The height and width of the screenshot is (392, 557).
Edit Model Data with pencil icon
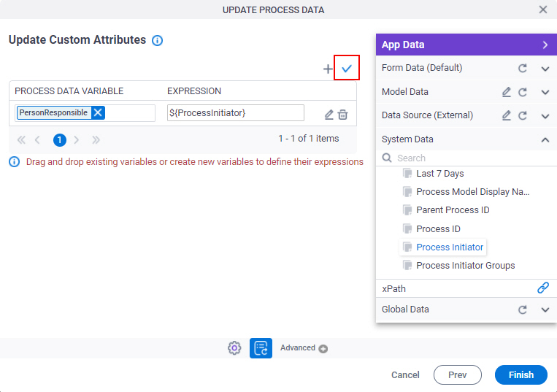coord(506,92)
